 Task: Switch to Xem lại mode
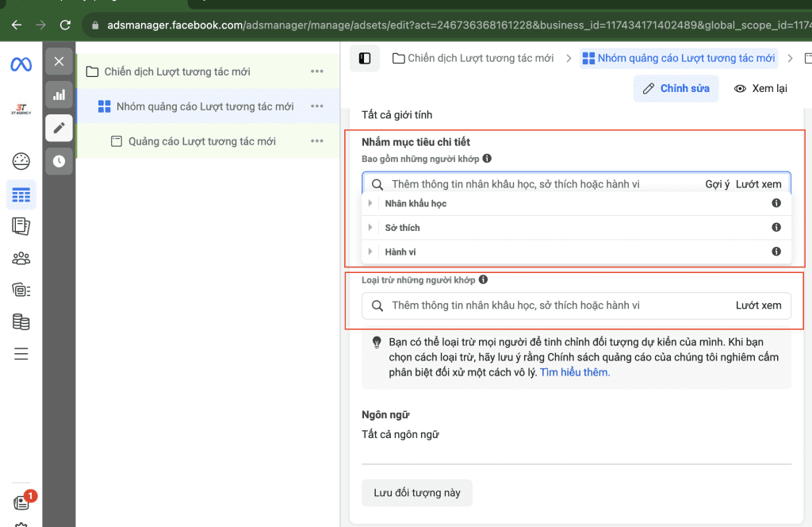[760, 89]
